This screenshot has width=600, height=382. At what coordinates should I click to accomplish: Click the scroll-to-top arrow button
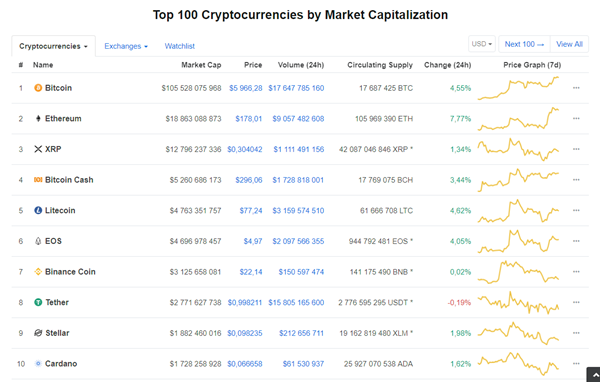pyautogui.click(x=593, y=375)
